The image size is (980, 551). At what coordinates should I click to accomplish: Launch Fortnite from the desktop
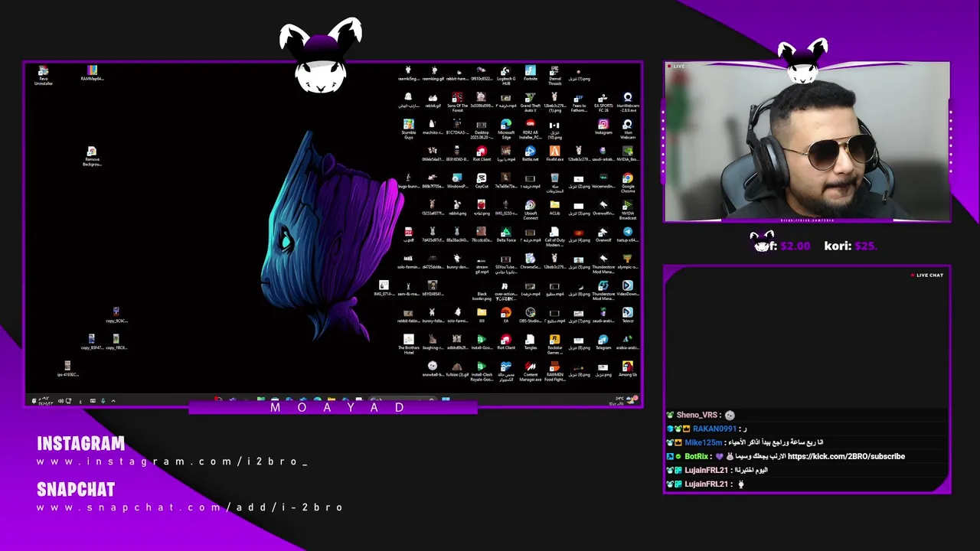tap(530, 73)
